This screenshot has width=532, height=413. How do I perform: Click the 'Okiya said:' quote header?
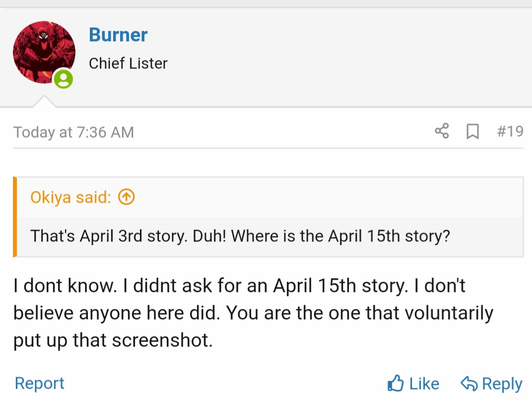[x=70, y=197]
